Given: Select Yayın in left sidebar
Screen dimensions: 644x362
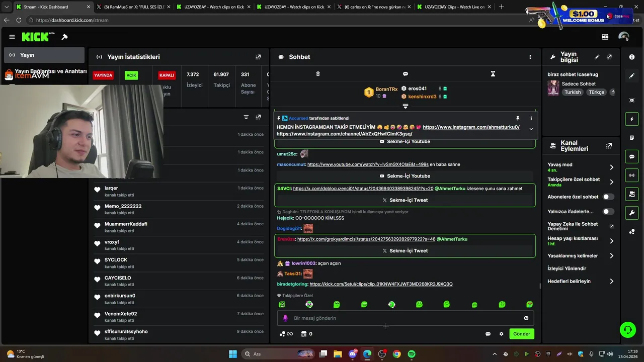Looking at the screenshot, I should pos(44,55).
